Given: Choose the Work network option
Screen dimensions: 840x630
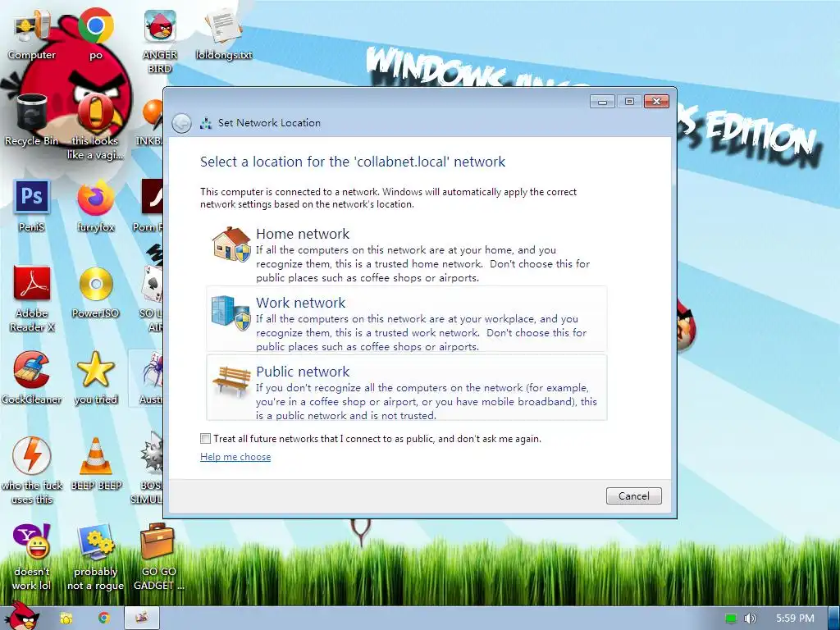Looking at the screenshot, I should coord(407,319).
